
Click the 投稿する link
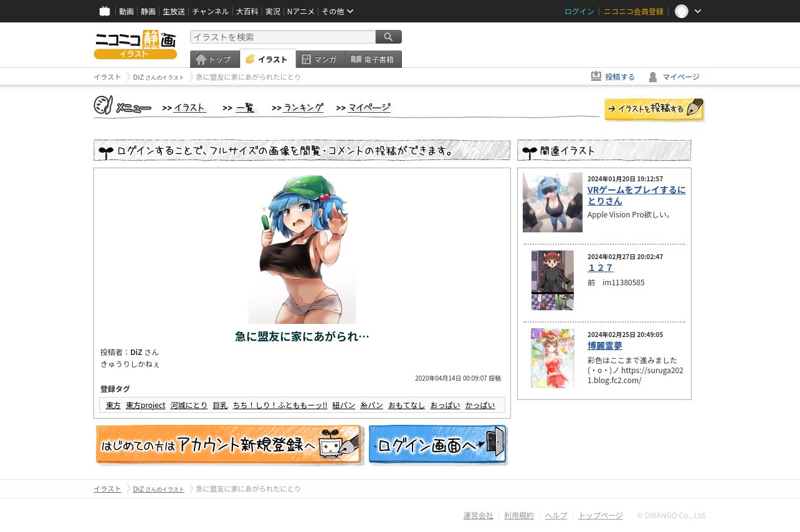point(620,77)
